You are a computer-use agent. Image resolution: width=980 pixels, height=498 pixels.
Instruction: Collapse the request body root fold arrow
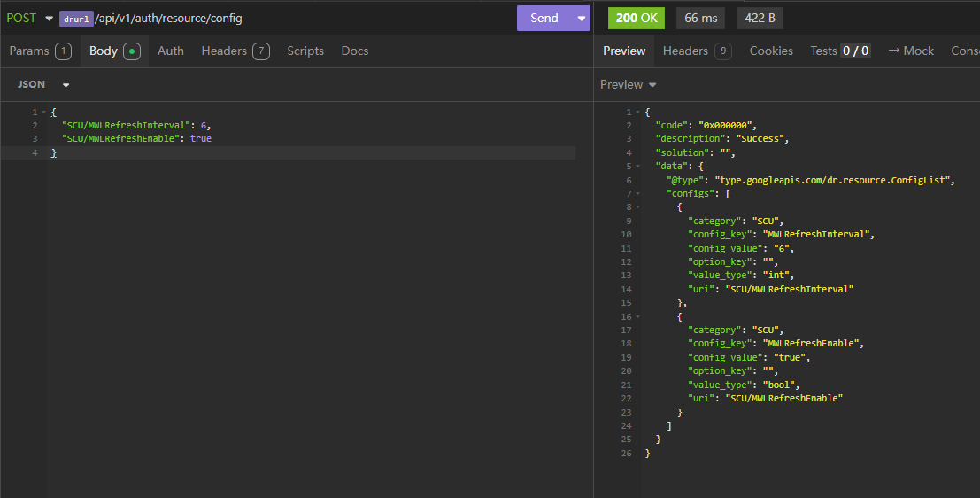coord(43,113)
